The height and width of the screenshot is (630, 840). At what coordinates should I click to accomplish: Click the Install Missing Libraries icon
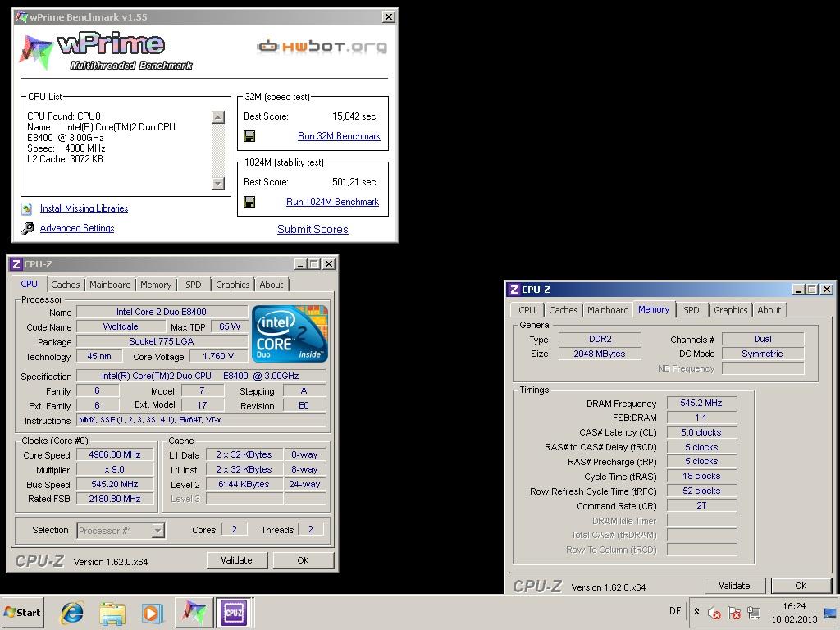click(27, 208)
